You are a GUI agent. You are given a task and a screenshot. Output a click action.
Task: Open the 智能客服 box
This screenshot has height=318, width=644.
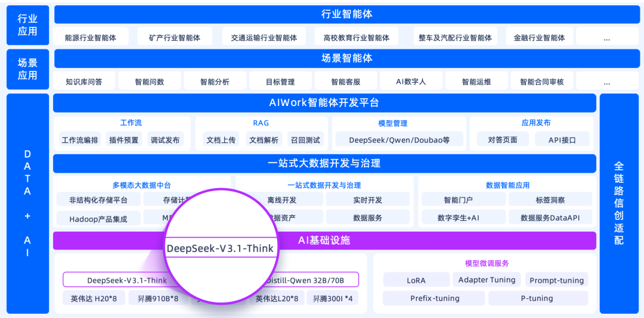pyautogui.click(x=346, y=81)
